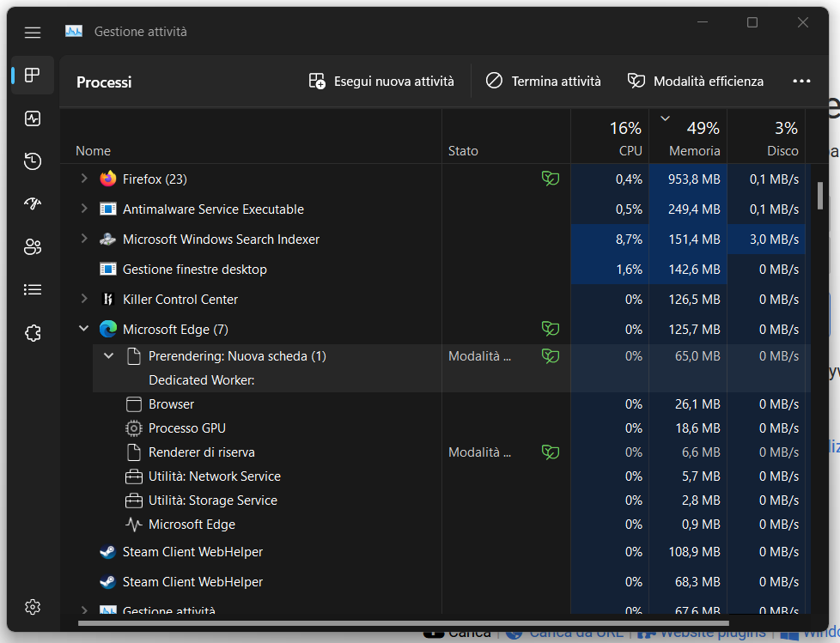Image resolution: width=840 pixels, height=643 pixels.
Task: Click the Gestione finestre desktop icon
Action: [x=107, y=269]
